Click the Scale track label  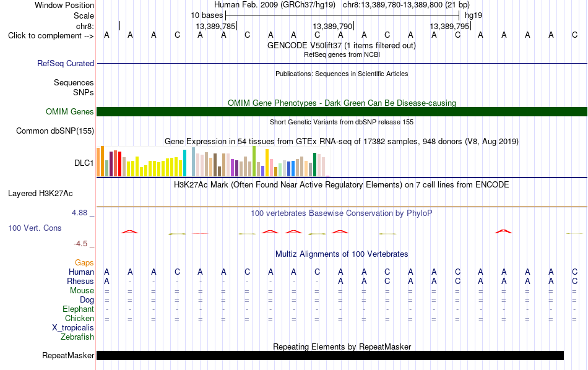tap(84, 15)
